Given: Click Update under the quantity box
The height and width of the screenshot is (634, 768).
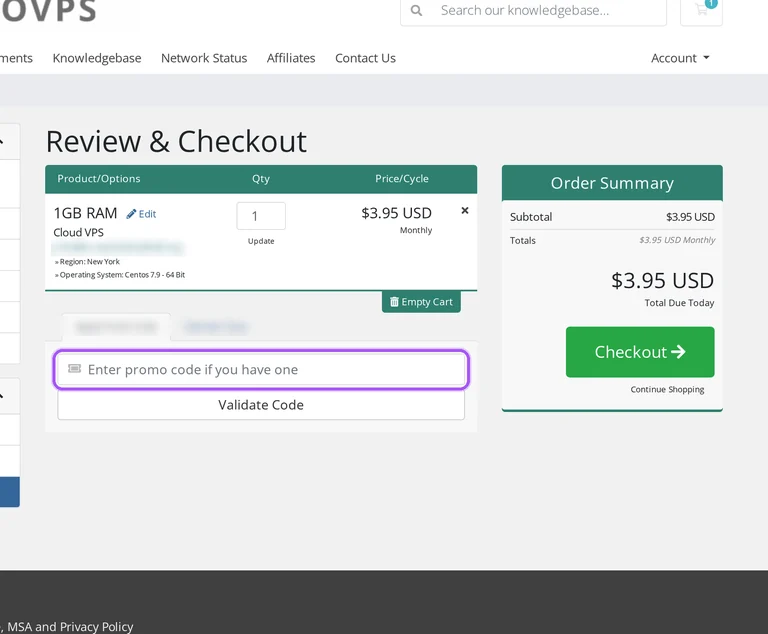Looking at the screenshot, I should pyautogui.click(x=261, y=241).
